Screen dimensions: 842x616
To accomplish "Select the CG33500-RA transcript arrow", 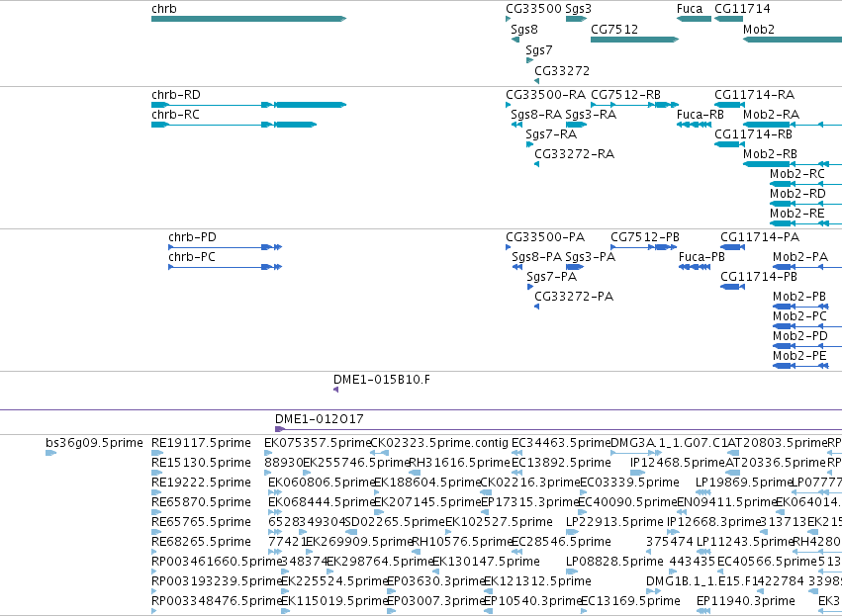I will tap(508, 105).
